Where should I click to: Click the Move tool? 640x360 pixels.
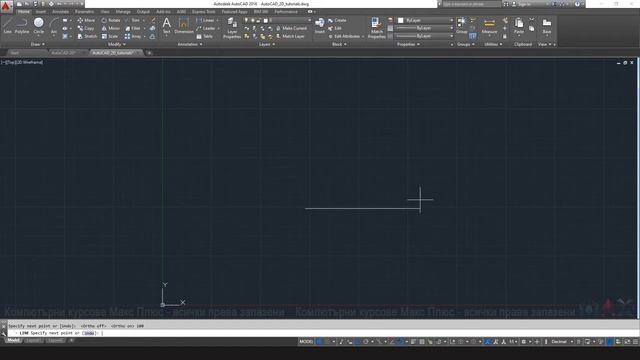pyautogui.click(x=86, y=20)
